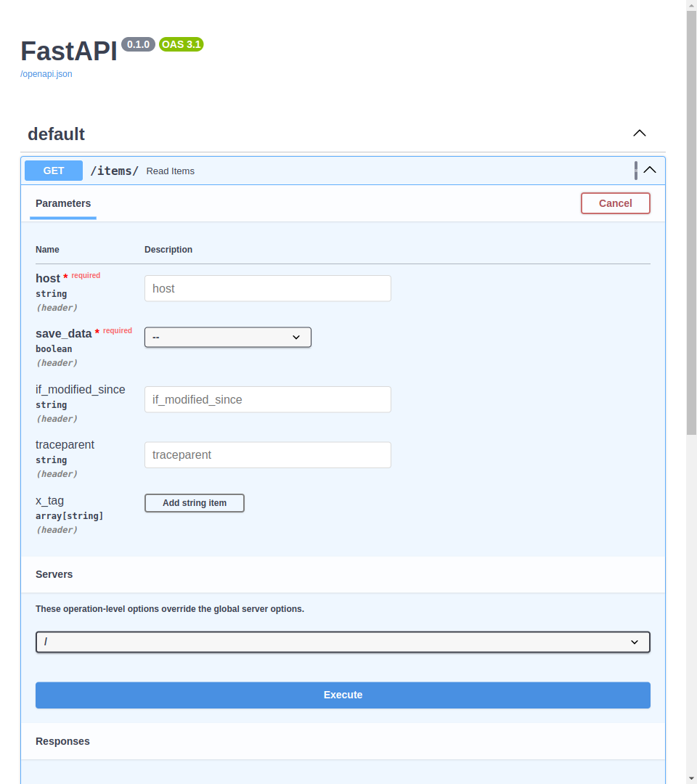Click the scrollbar up arrow

coord(691,6)
